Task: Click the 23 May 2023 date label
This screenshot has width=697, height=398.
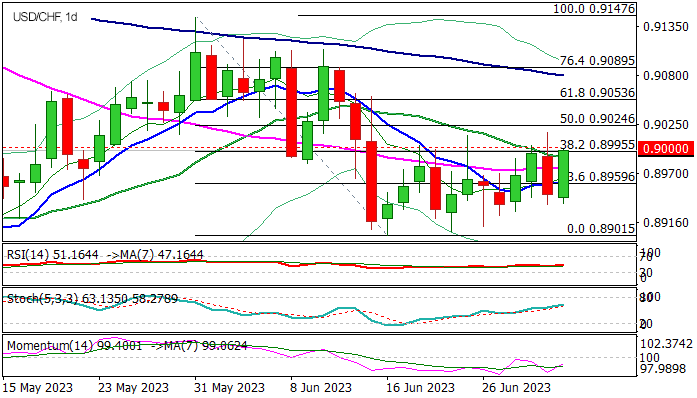Action: 133,388
